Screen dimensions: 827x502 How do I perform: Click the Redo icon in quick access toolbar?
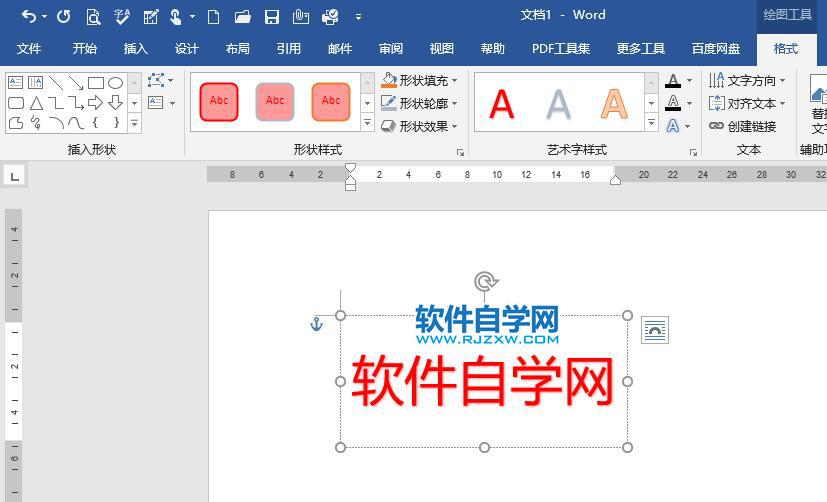point(64,17)
